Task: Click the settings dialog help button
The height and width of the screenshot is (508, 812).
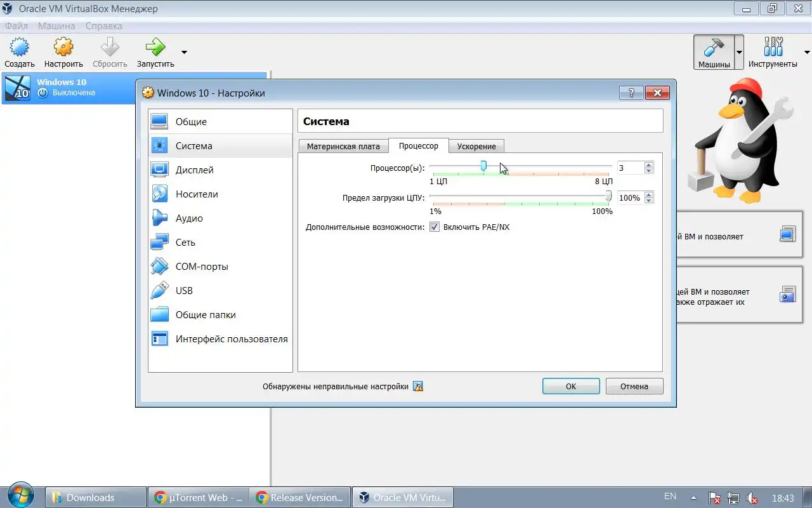Action: 631,93
